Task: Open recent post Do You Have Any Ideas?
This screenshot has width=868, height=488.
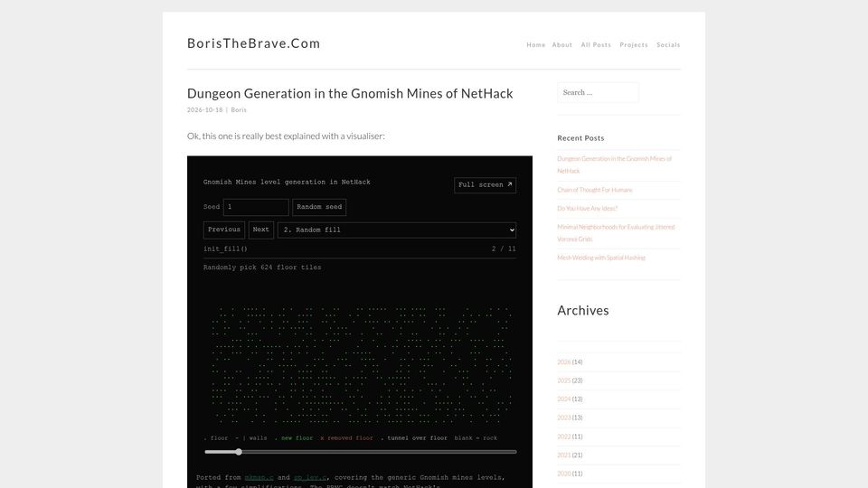Action: point(588,209)
